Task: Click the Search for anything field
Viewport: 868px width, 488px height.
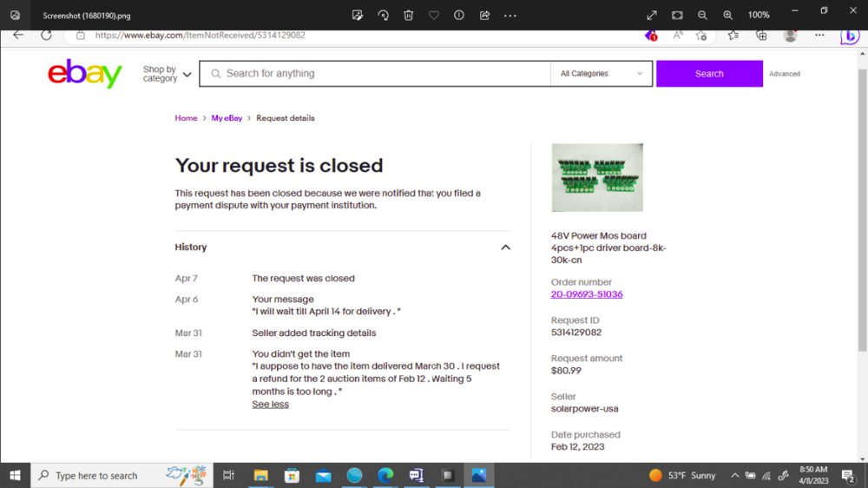Action: coord(375,74)
